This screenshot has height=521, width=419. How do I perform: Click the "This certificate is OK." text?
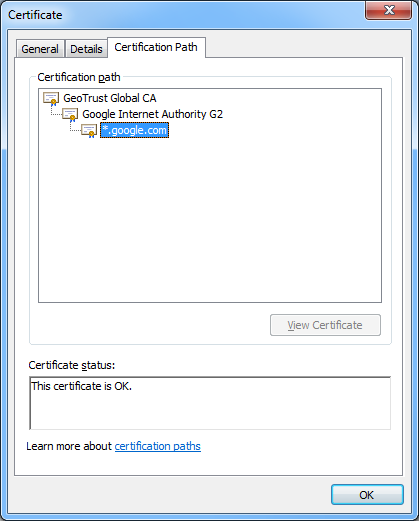(82, 386)
